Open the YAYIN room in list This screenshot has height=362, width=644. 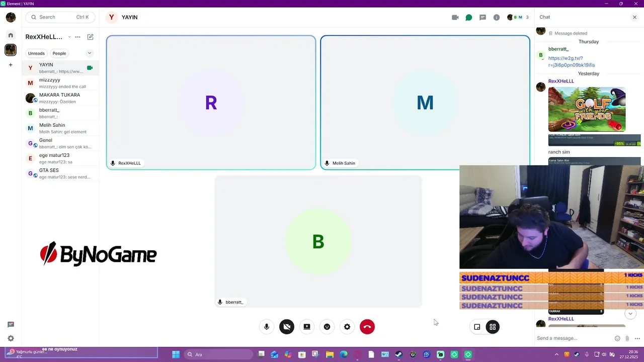coord(60,68)
